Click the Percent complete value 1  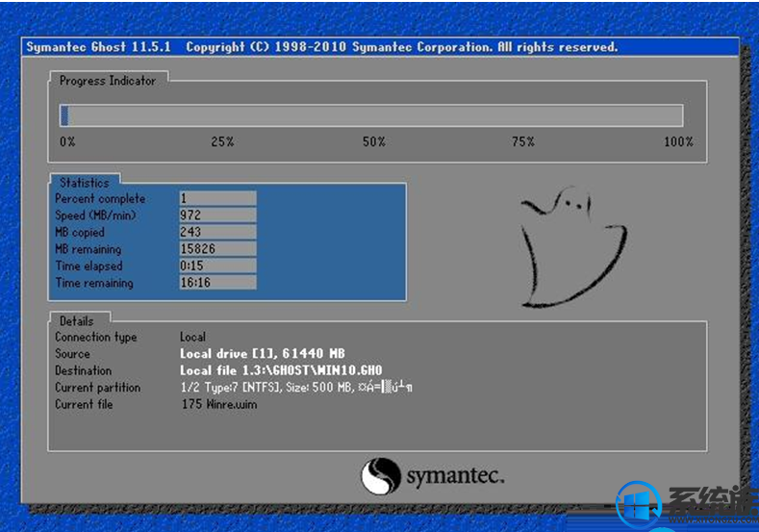pos(217,198)
